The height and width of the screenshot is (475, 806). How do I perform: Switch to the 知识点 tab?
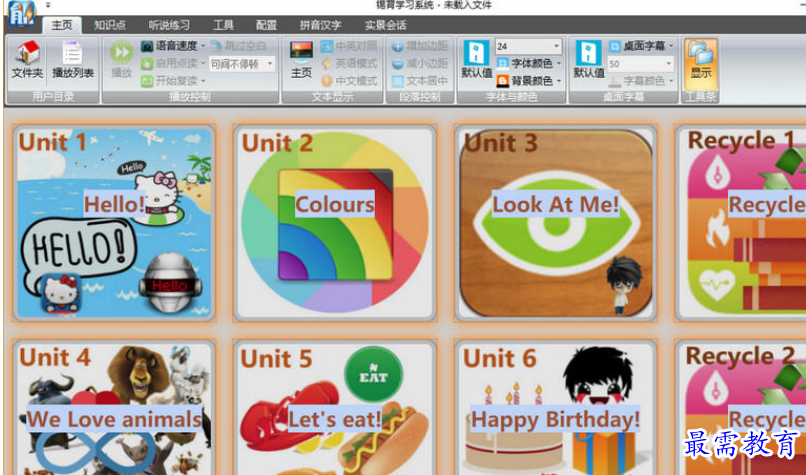[110, 25]
